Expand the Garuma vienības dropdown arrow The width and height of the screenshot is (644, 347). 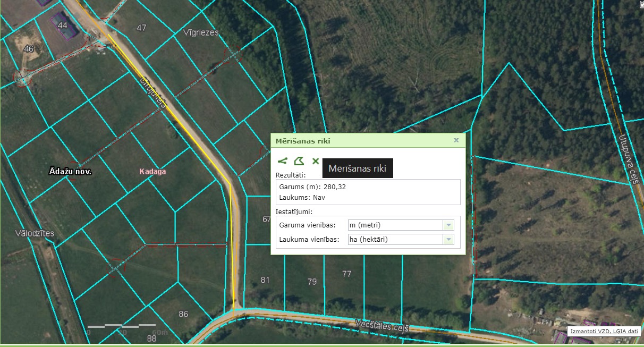point(449,225)
